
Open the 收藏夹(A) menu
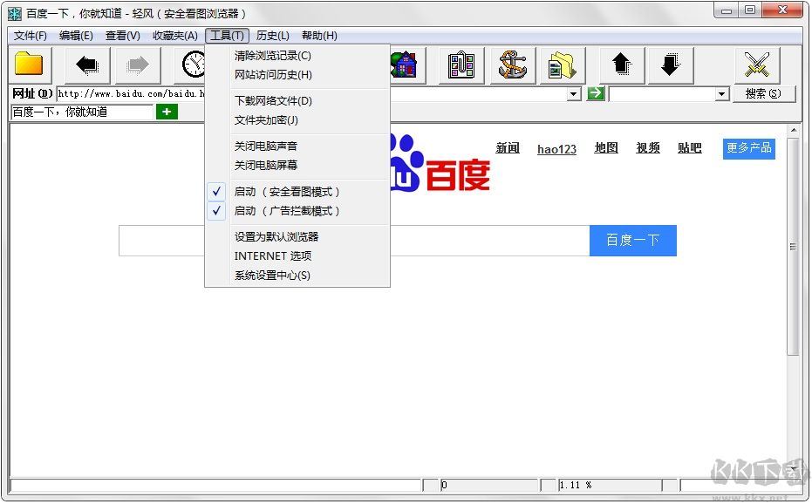click(174, 36)
